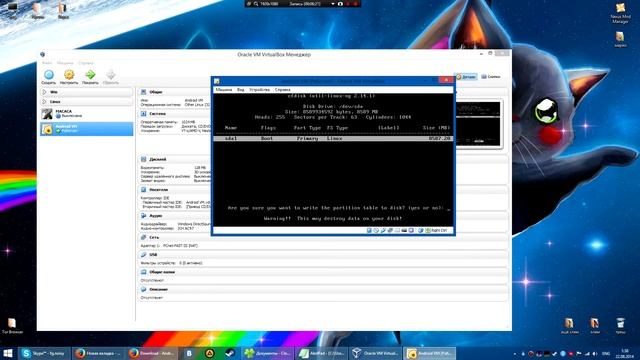Open the Машина menu in VirtualBox Manager

coord(65,63)
